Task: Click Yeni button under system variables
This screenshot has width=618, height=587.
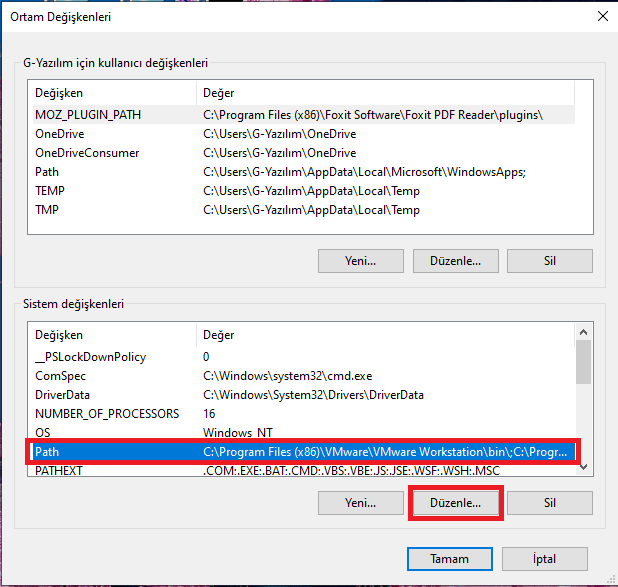Action: point(361,503)
